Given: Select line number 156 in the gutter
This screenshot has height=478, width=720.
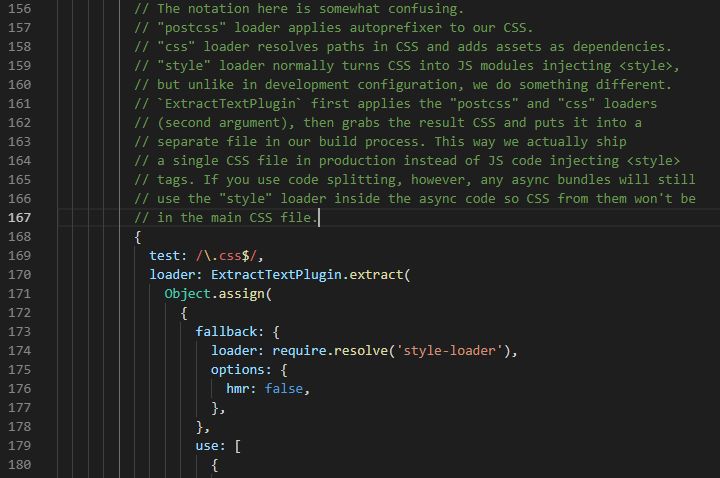Looking at the screenshot, I should coord(19,9).
